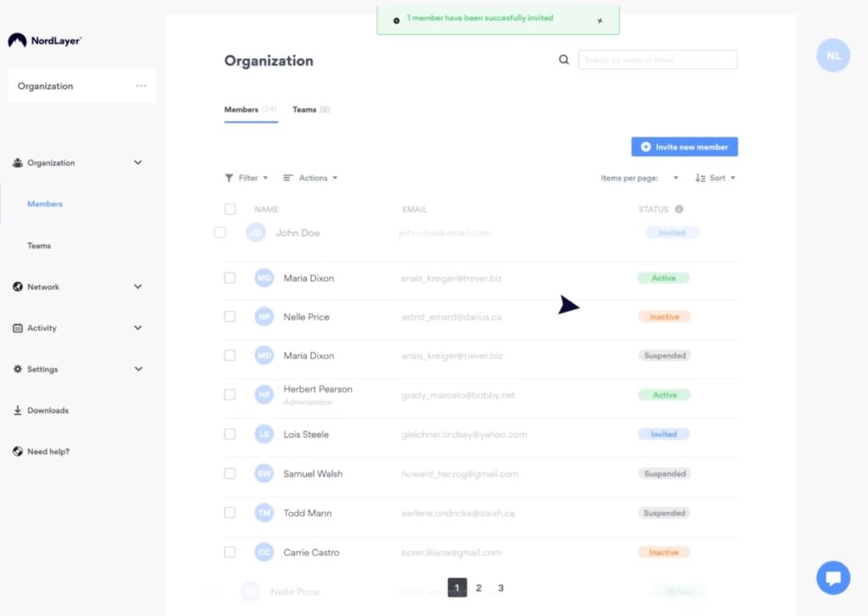Click the Activity calendar icon
868x616 pixels.
[18, 328]
